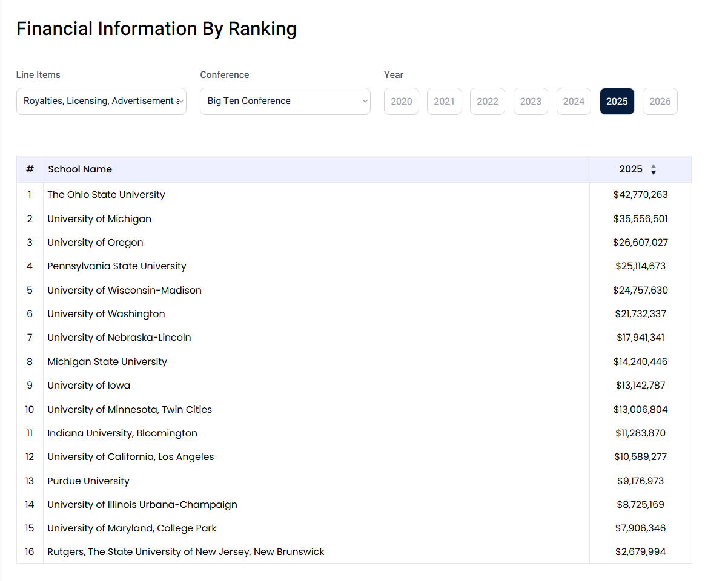Select year 2020
Viewport: 728px width, 581px height.
[x=401, y=101]
